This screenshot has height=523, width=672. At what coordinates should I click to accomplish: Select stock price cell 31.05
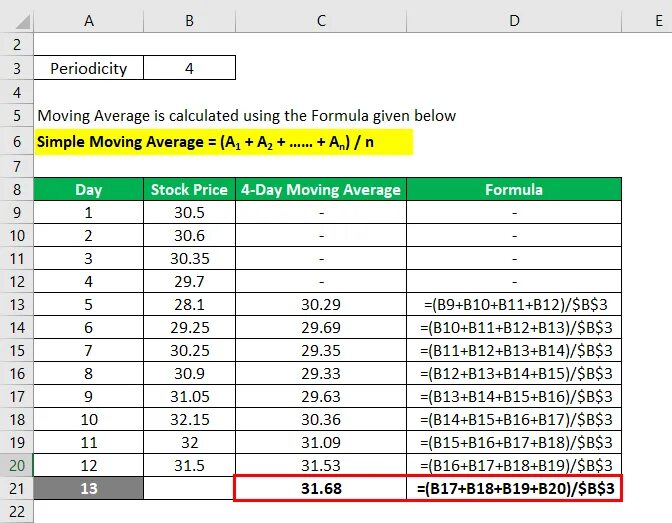click(189, 396)
